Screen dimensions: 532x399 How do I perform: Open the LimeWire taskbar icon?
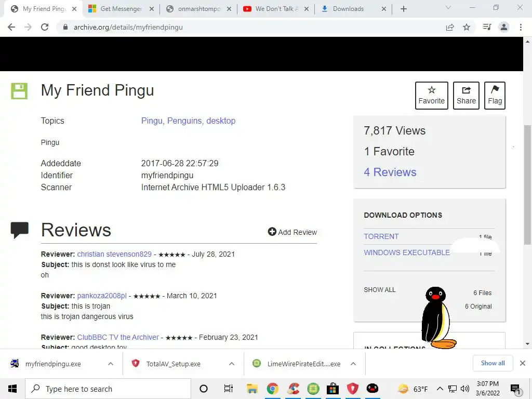click(313, 389)
